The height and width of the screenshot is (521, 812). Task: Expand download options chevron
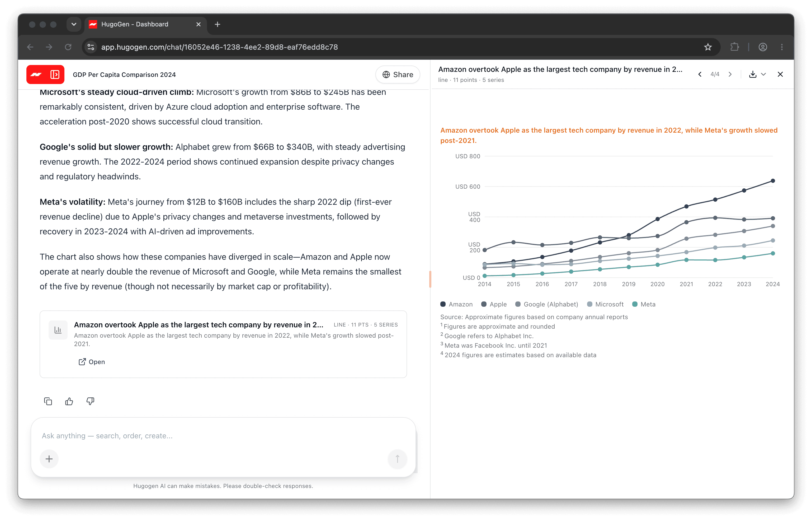763,75
